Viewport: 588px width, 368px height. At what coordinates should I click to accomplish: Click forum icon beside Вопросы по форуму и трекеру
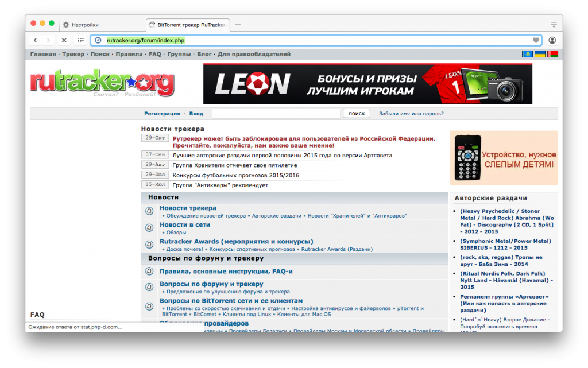149,287
